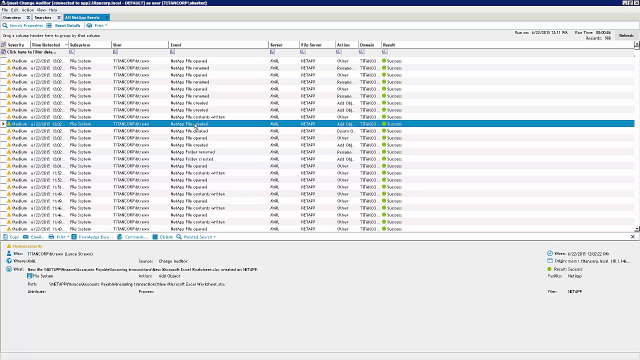
Task: Open the details pane Print dropdown
Action: [59, 237]
